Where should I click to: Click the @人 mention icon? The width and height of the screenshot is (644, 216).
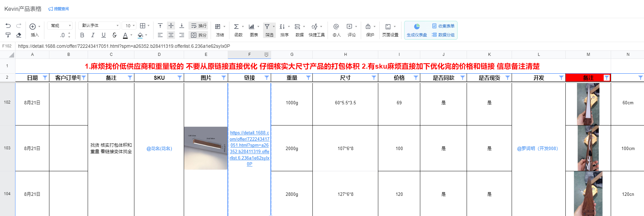tap(336, 27)
